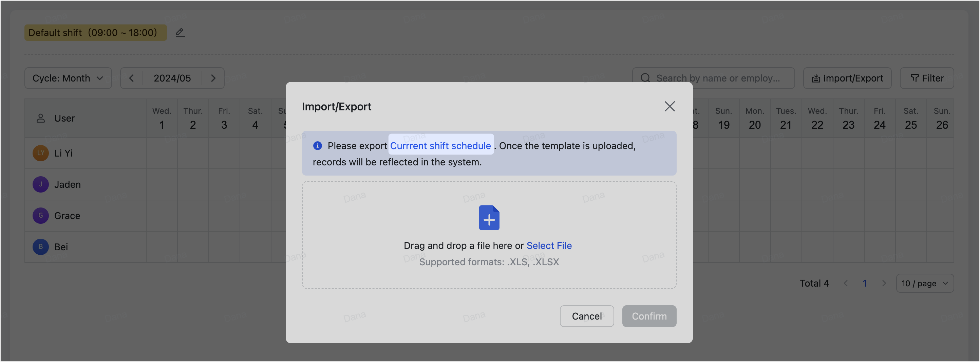This screenshot has width=980, height=362.
Task: Open the Filter options
Action: (926, 78)
